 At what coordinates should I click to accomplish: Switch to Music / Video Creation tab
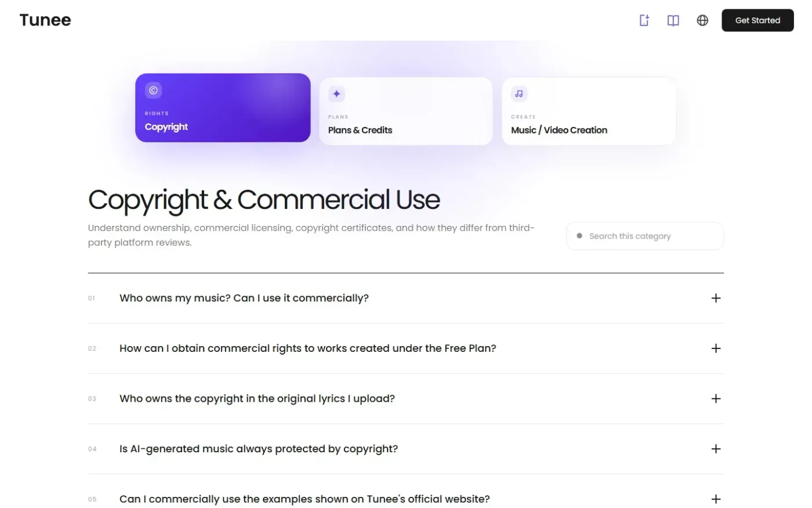point(589,111)
